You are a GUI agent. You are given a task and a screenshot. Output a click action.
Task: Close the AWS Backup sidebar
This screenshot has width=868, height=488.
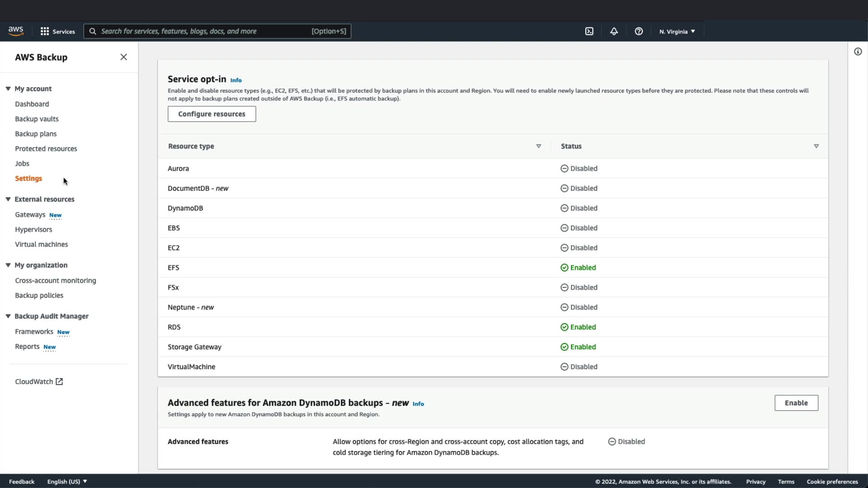(123, 57)
